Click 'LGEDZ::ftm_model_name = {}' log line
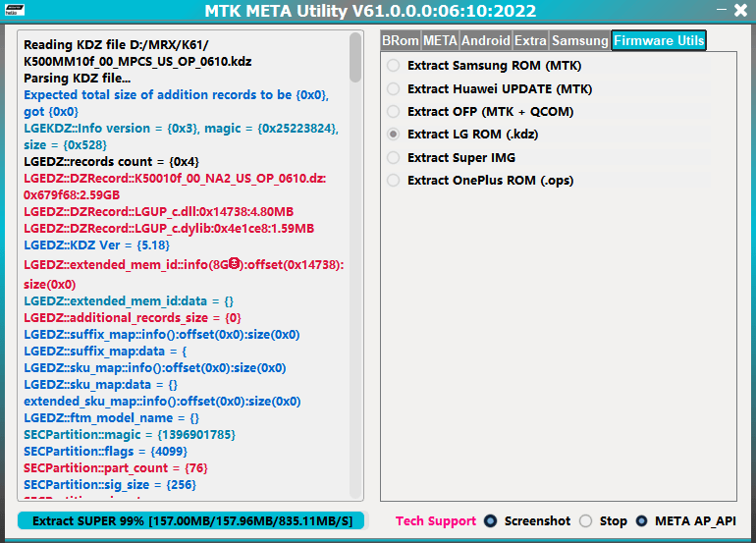 pyautogui.click(x=111, y=418)
